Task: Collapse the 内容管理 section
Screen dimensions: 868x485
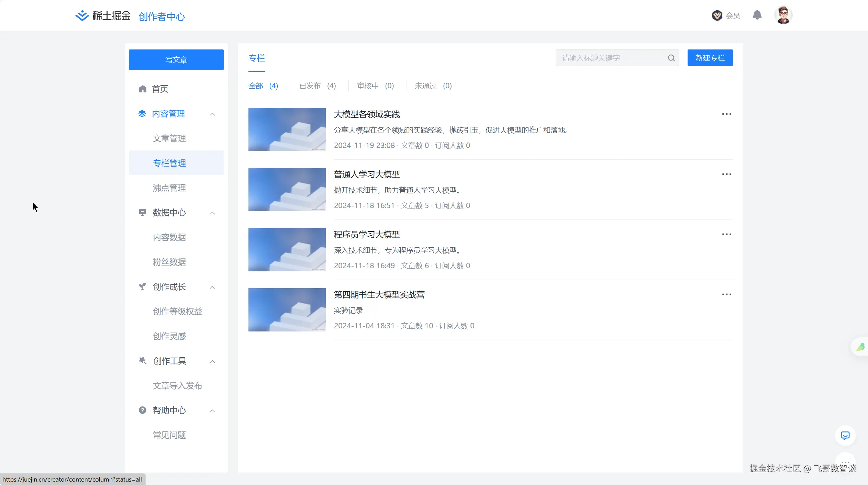Action: tap(212, 114)
